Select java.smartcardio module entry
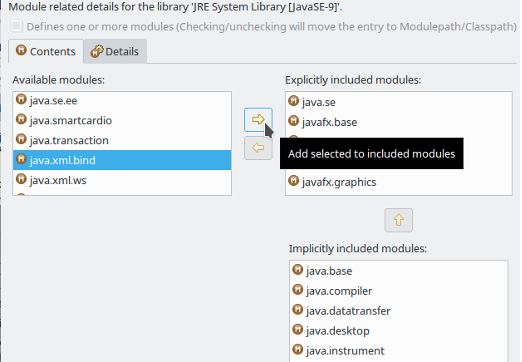The height and width of the screenshot is (362, 522). [x=122, y=120]
